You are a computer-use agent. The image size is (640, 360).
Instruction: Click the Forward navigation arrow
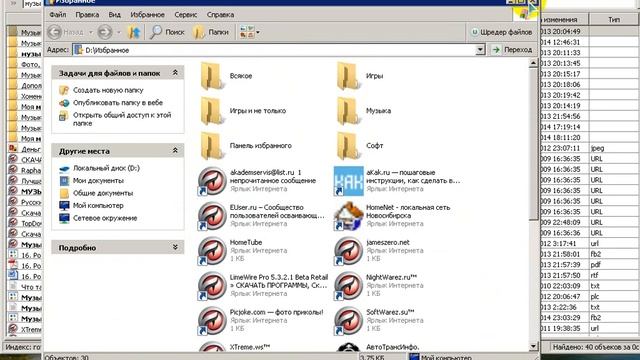(104, 32)
